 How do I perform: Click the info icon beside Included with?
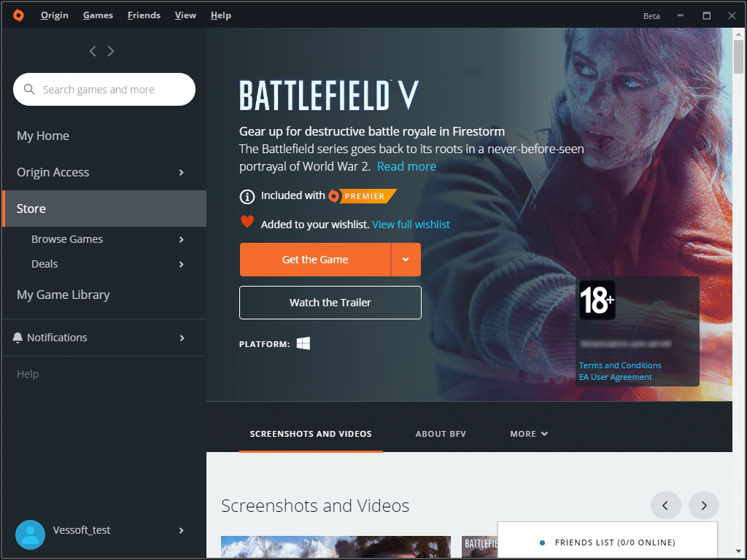[247, 196]
